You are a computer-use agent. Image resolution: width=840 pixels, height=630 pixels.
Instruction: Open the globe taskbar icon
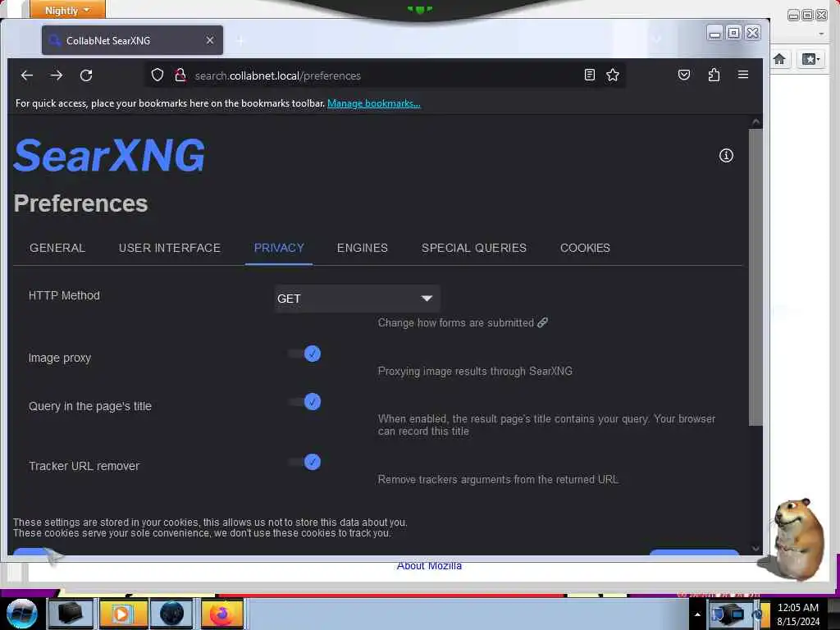click(x=172, y=614)
